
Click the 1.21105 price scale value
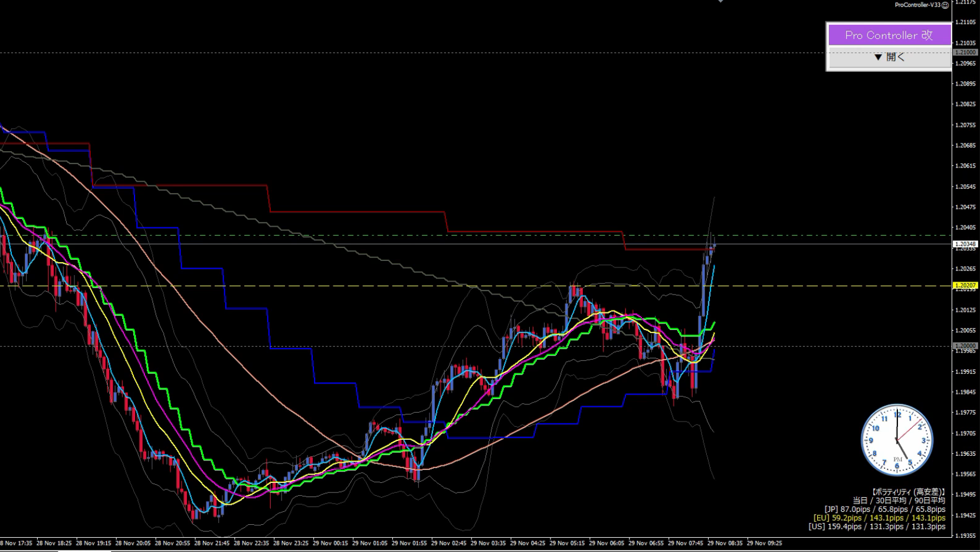[965, 22]
